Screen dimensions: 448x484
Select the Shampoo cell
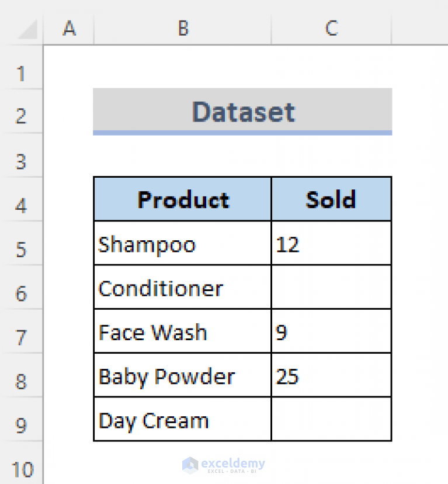click(182, 244)
